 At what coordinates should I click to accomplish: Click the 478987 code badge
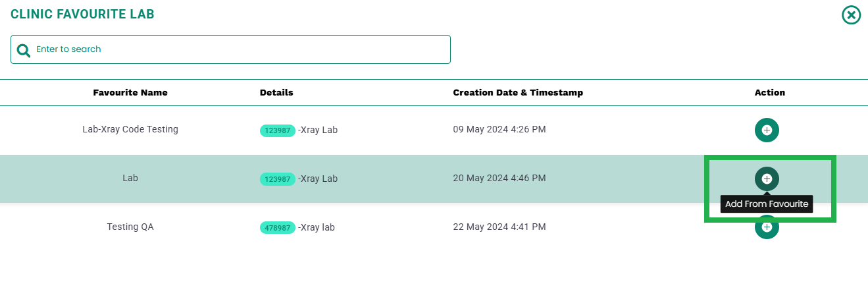[x=278, y=228]
